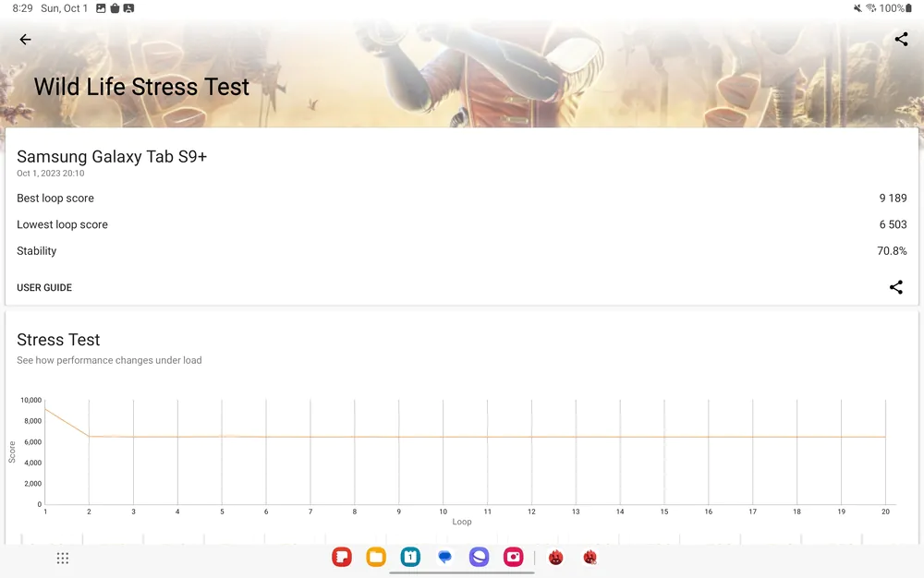Tap the navigation handle bar at bottom
Screen dimensions: 924x578
click(x=461, y=572)
